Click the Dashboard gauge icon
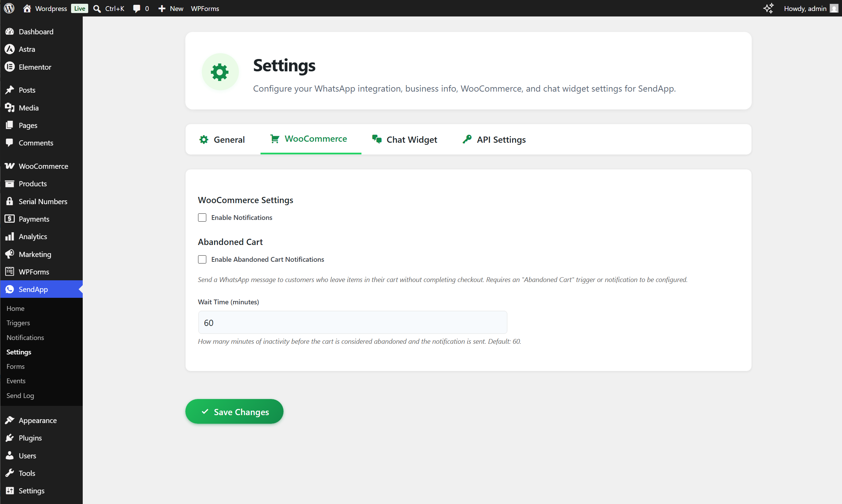842x504 pixels. pyautogui.click(x=10, y=32)
